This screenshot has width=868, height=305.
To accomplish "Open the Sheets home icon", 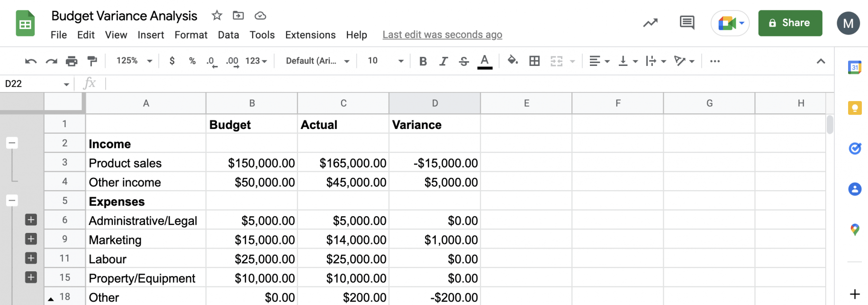I will click(x=26, y=23).
